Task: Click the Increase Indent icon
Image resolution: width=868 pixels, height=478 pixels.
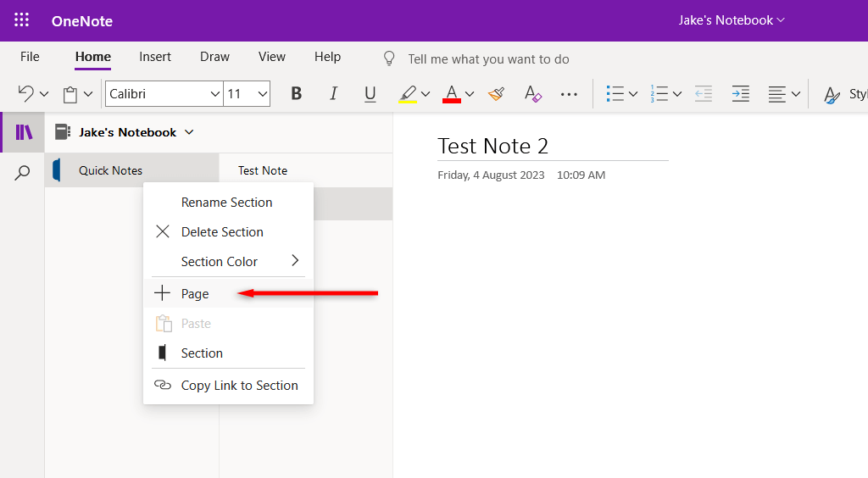Action: [x=740, y=94]
